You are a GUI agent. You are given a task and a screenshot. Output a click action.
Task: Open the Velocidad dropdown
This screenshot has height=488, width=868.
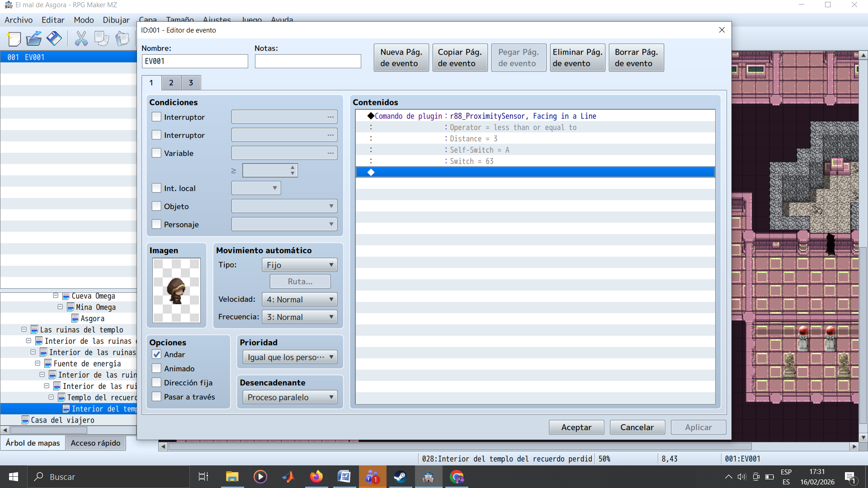(x=299, y=300)
